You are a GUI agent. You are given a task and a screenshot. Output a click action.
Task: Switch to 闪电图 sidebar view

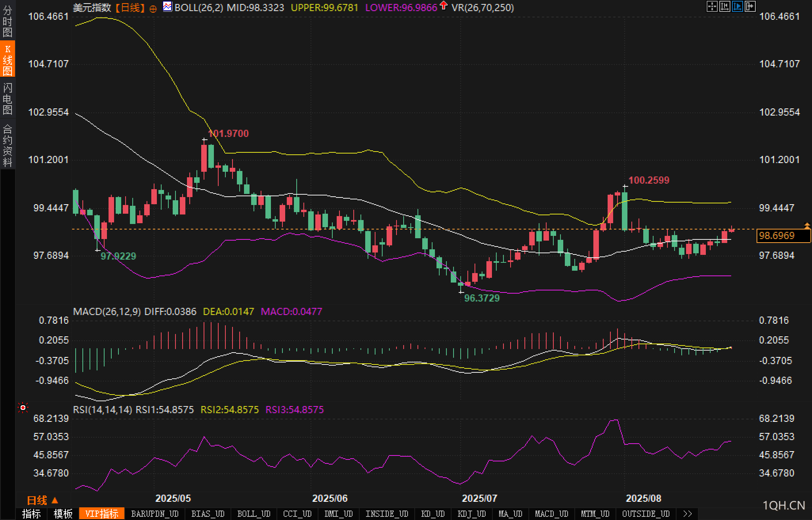(8, 99)
